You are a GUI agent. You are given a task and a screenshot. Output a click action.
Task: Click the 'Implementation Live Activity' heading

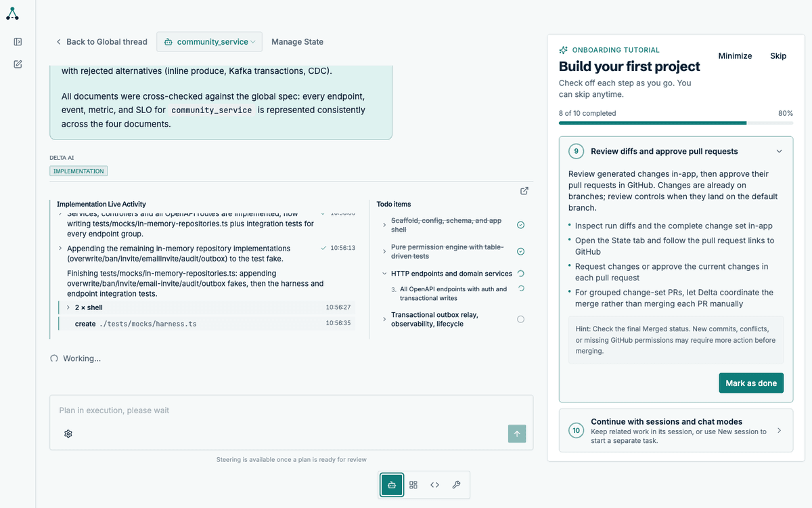click(101, 204)
